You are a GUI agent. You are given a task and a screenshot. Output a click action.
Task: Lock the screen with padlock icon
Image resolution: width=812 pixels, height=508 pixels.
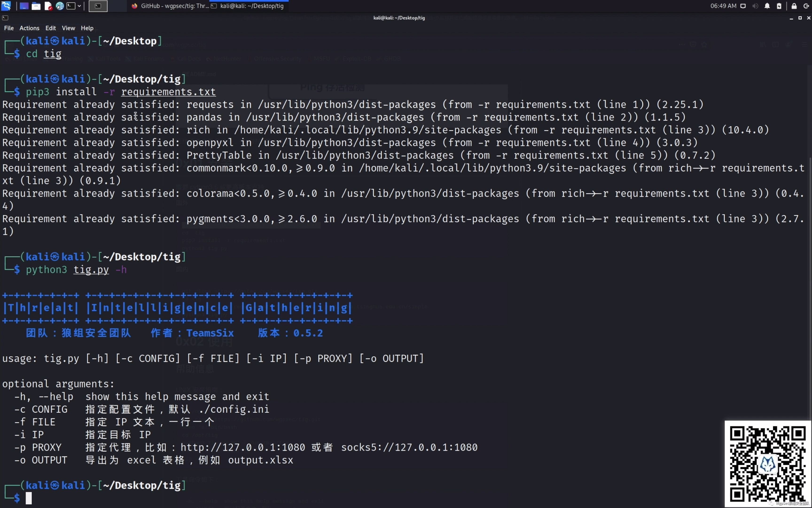tap(794, 6)
